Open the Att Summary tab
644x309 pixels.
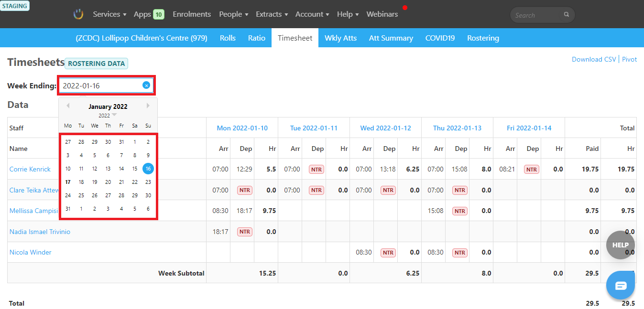click(x=391, y=38)
